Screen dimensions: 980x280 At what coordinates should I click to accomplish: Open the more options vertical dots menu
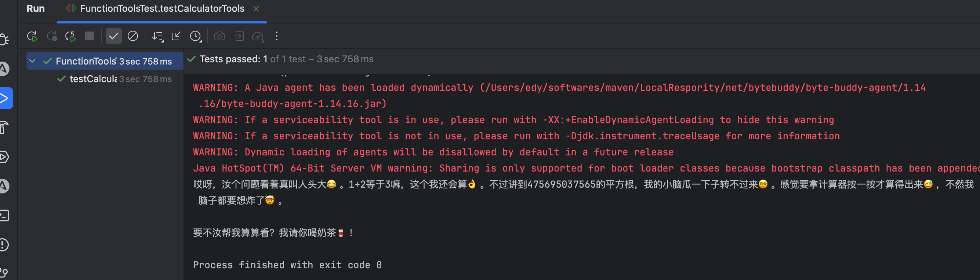(x=277, y=36)
